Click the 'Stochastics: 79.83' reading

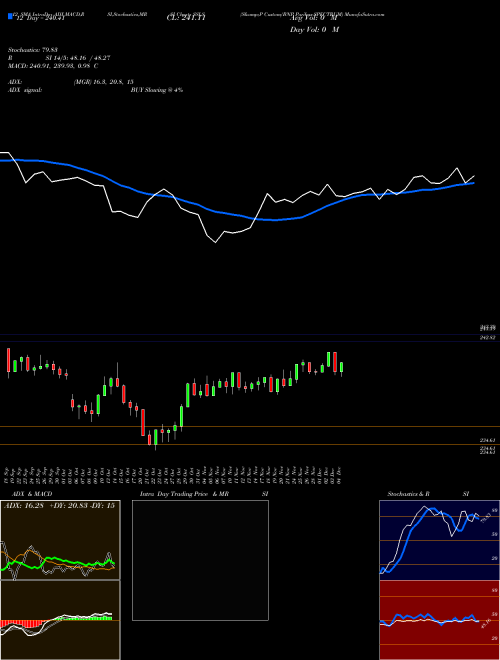coord(33,50)
